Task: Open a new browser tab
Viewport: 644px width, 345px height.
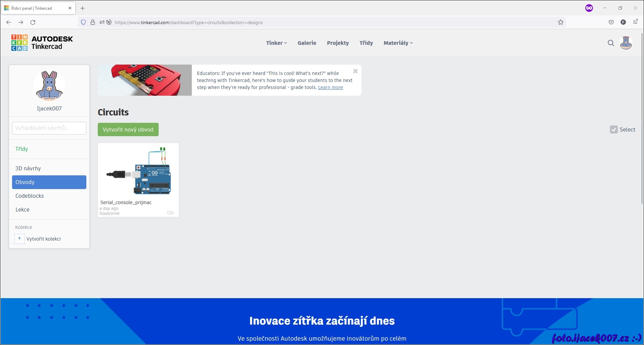Action: click(x=83, y=8)
